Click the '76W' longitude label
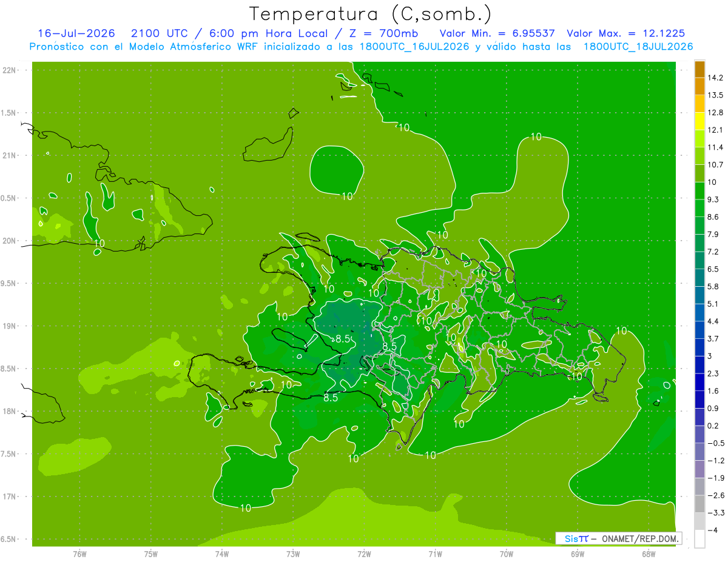This screenshot has height=562, width=728. (79, 554)
